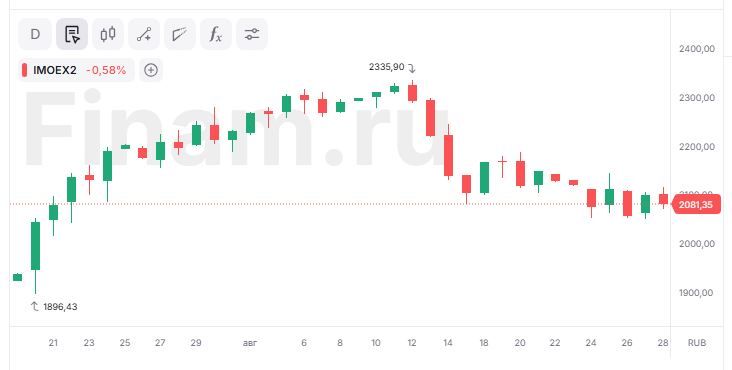
Task: Select the cursor data-window tool icon
Action: (x=72, y=34)
